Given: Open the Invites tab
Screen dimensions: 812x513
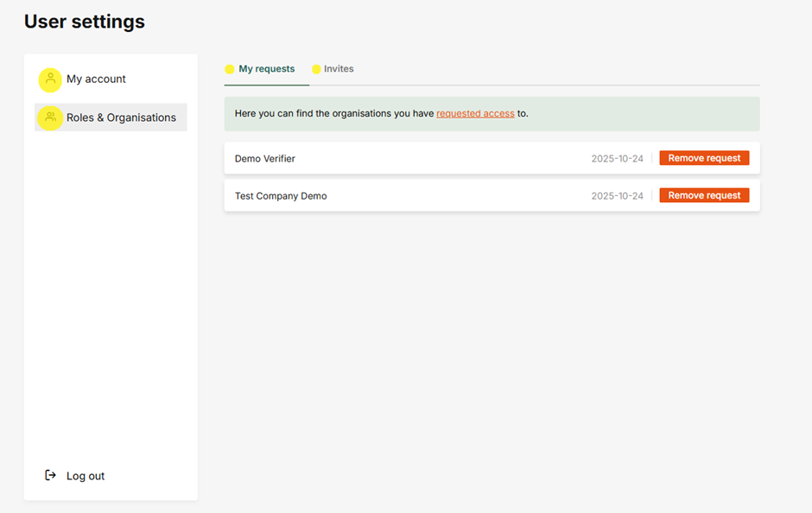Looking at the screenshot, I should coord(339,69).
